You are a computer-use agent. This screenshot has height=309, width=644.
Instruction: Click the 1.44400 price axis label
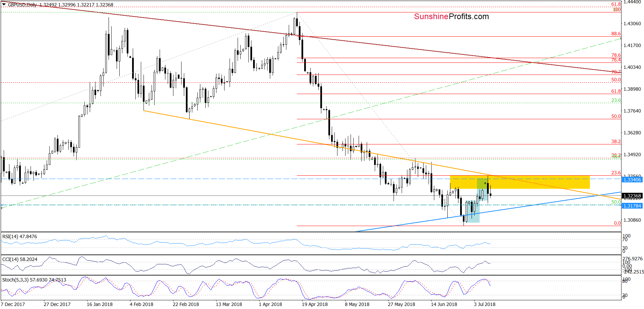point(632,2)
